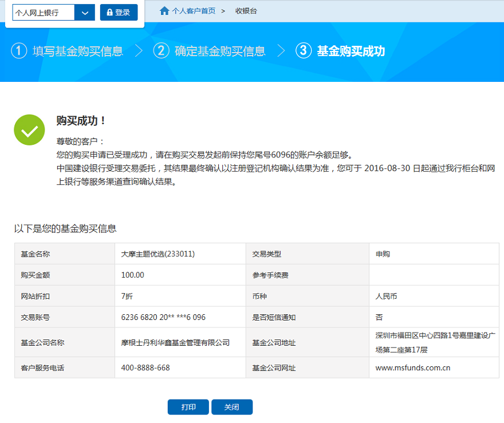Click the 个人网上银行 selection field
This screenshot has height=423, width=504.
pyautogui.click(x=44, y=13)
